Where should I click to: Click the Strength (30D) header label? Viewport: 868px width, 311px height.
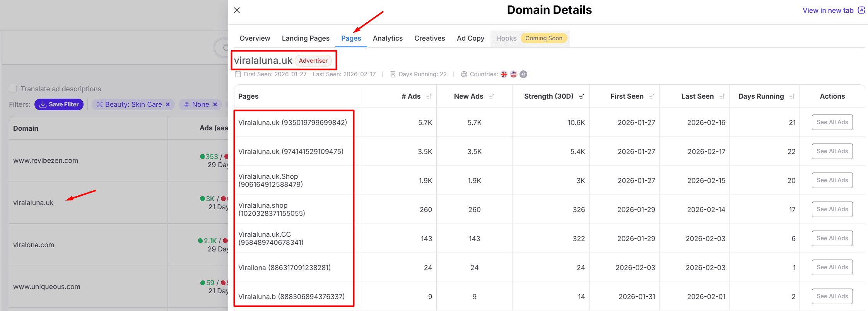coord(548,96)
